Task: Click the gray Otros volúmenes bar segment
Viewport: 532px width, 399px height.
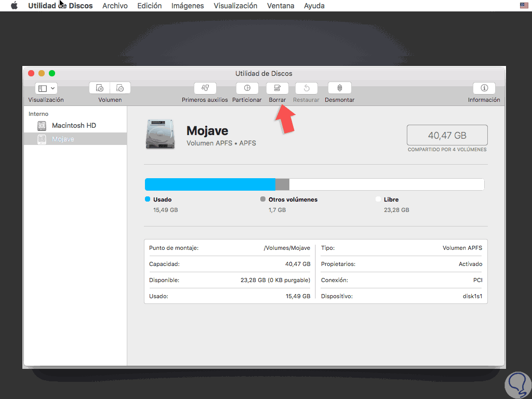Action: pyautogui.click(x=282, y=184)
